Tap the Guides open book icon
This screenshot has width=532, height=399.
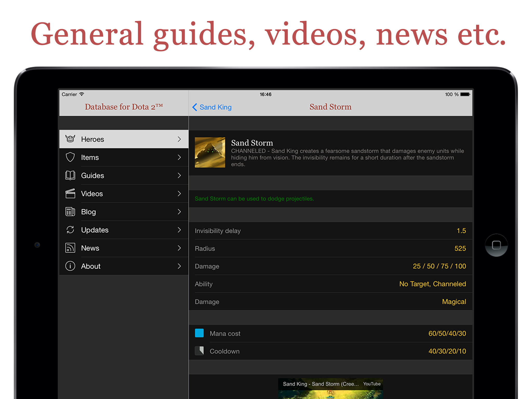tap(70, 175)
